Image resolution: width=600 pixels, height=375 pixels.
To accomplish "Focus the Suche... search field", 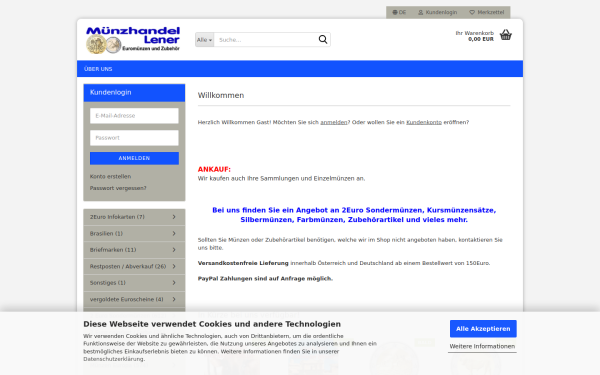I will (266, 40).
